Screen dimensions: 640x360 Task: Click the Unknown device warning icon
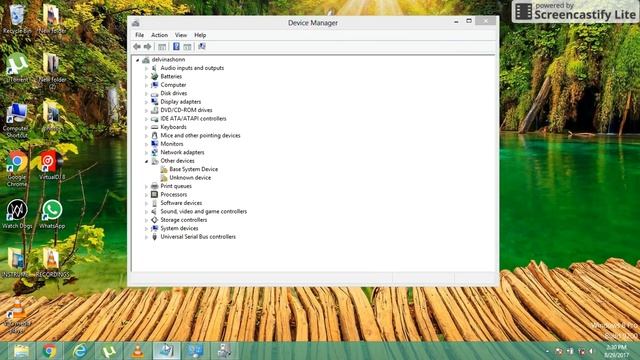pos(164,178)
